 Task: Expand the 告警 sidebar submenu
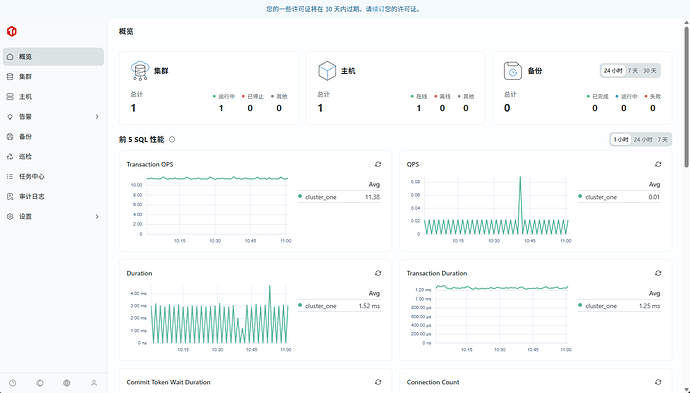tap(97, 117)
